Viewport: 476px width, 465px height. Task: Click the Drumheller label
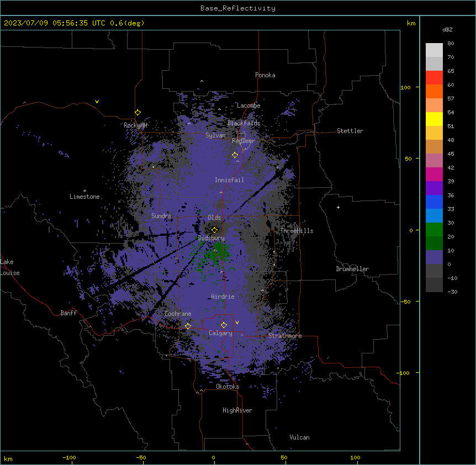[x=352, y=269]
